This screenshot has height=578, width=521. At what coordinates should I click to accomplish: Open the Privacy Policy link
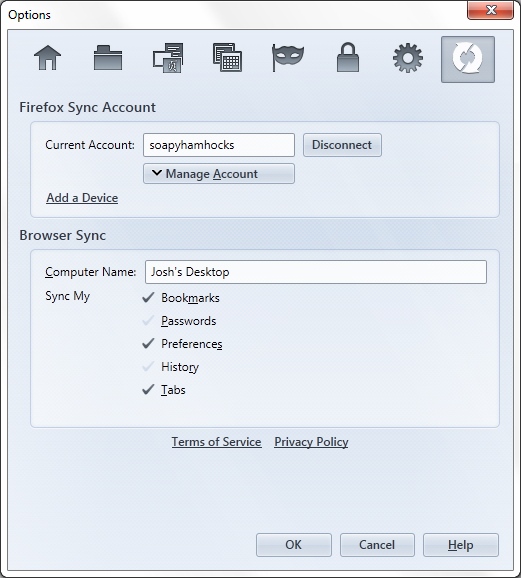coord(311,442)
